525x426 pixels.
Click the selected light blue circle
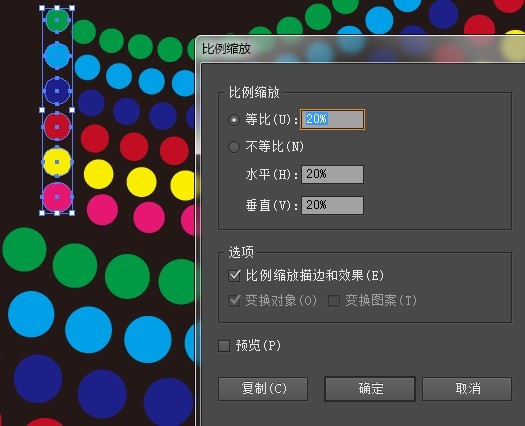[x=57, y=55]
